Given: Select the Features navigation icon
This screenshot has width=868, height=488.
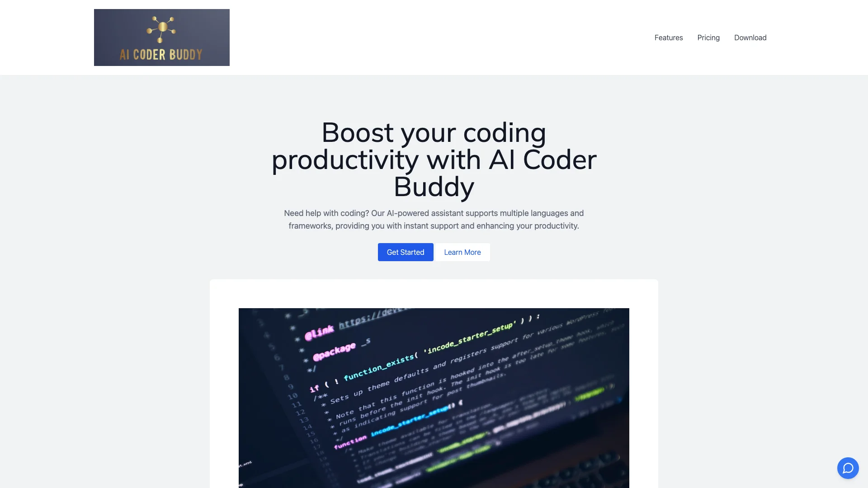Looking at the screenshot, I should pyautogui.click(x=669, y=37).
